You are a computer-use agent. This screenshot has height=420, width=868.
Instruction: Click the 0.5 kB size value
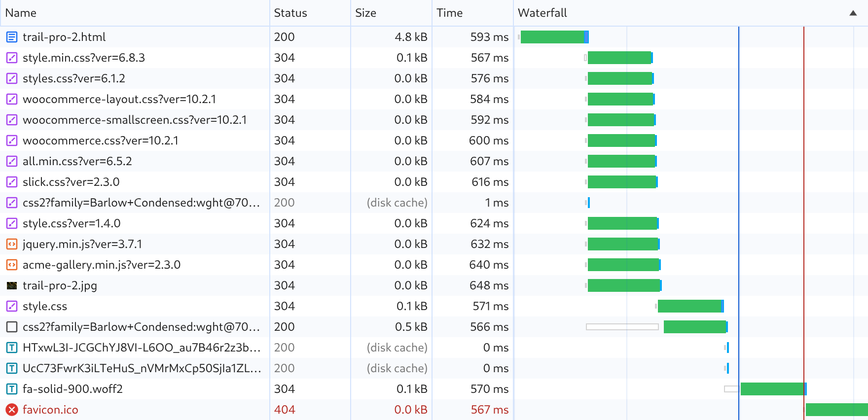411,327
